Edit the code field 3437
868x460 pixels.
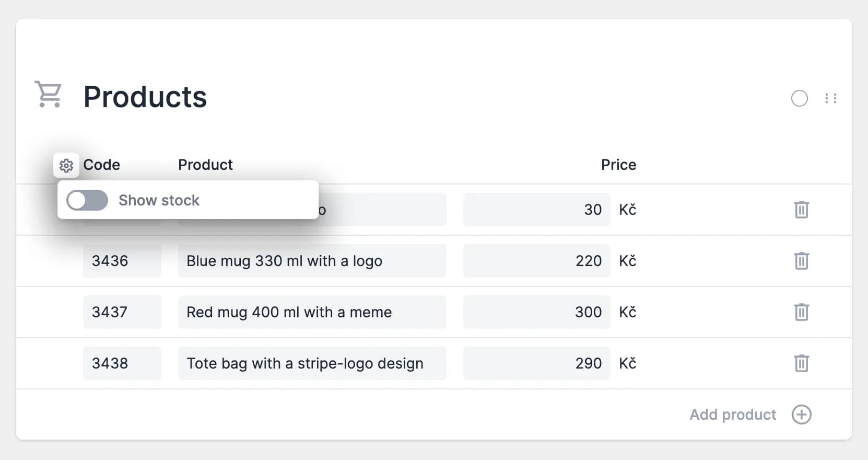pos(122,312)
